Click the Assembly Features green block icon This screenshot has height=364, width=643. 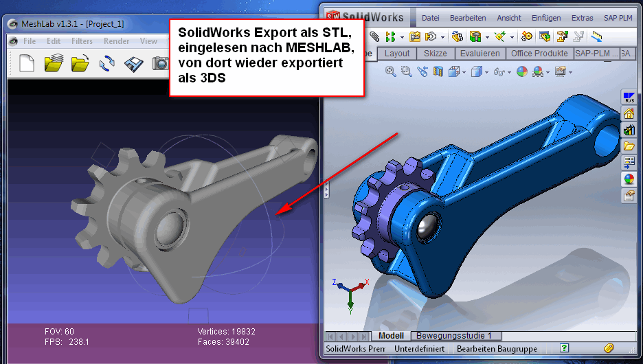point(475,36)
